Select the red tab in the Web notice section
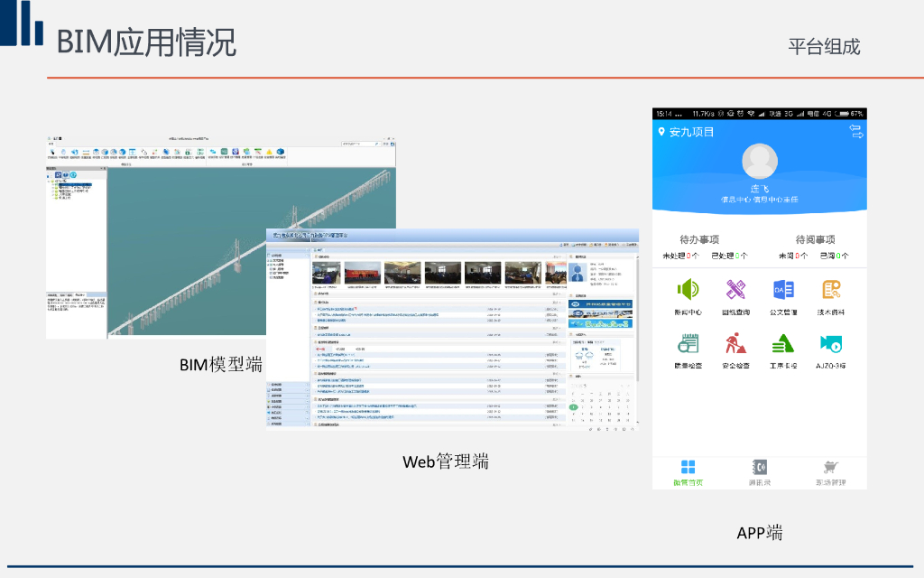Image resolution: width=924 pixels, height=578 pixels. tap(320, 350)
